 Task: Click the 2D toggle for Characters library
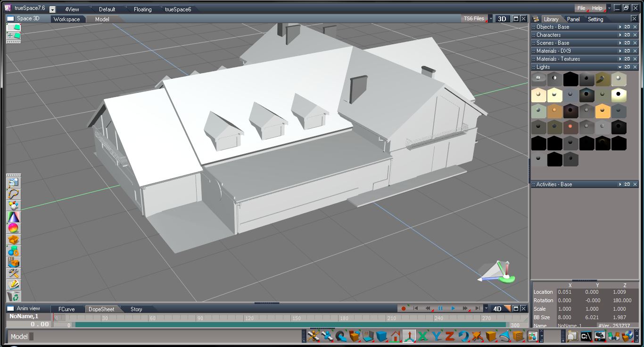(x=627, y=35)
